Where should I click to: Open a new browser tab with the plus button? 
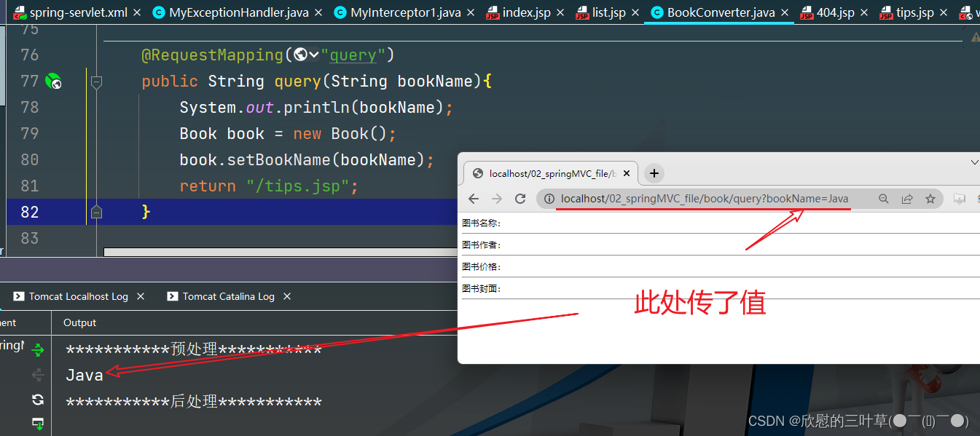point(654,173)
